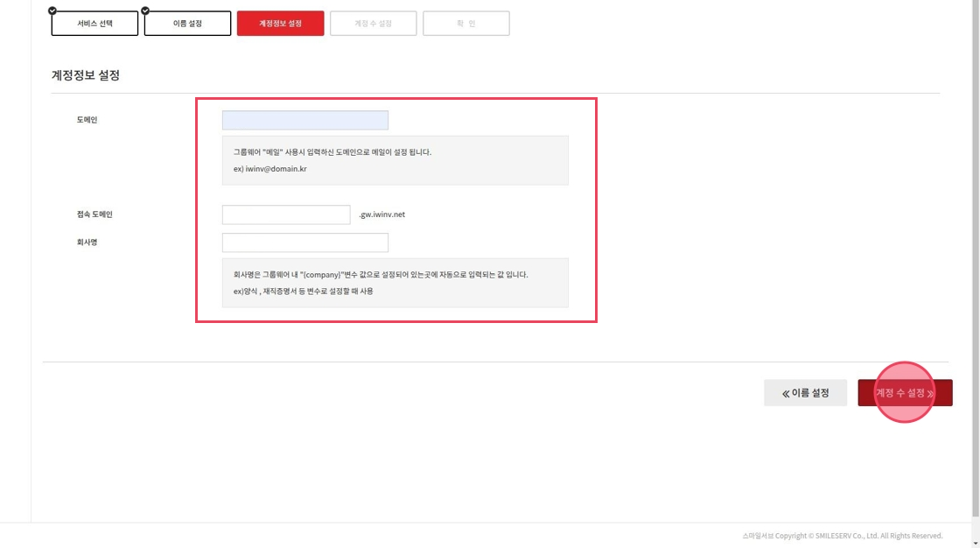This screenshot has height=548, width=980.
Task: Go to the 서비스 선택 step tab
Action: pyautogui.click(x=94, y=23)
